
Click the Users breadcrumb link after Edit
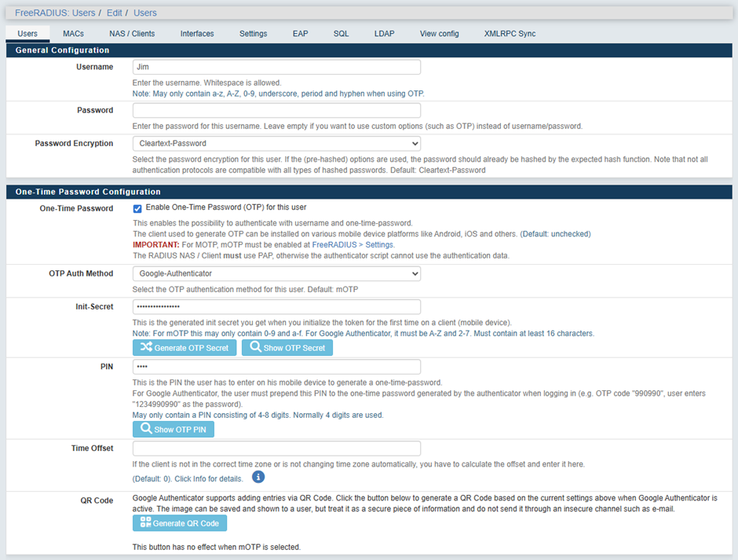point(144,13)
